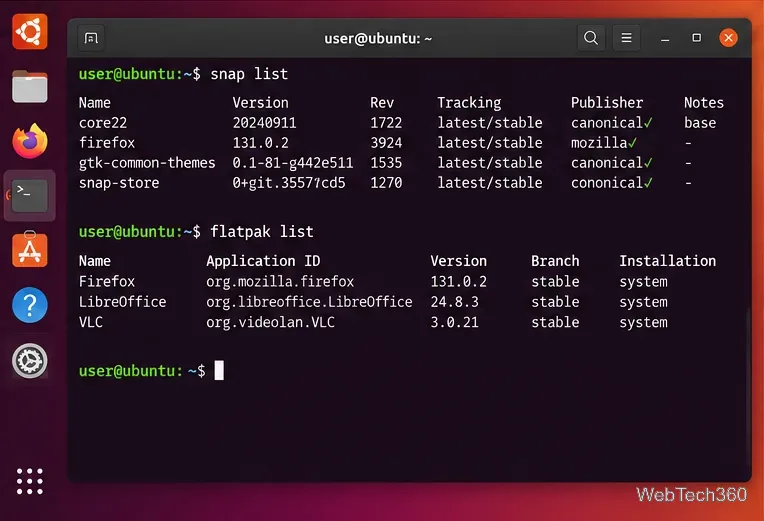764x521 pixels.
Task: Click 'gtk-common-themes' package name
Action: (x=147, y=163)
